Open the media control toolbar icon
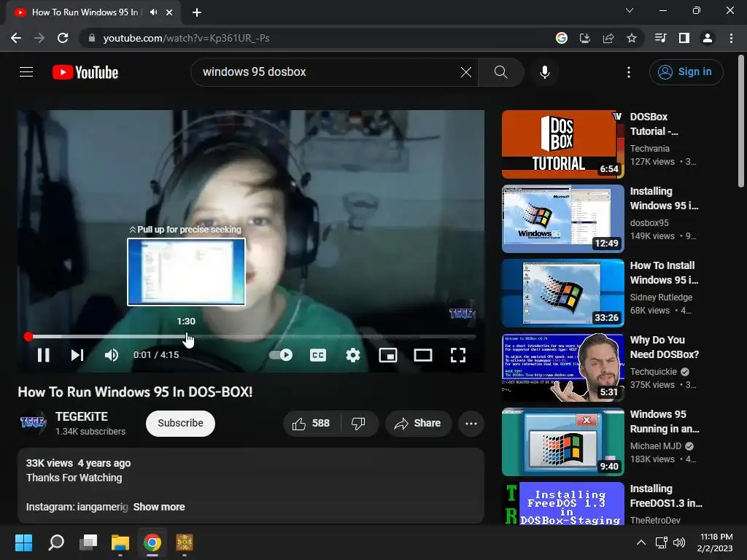 660,38
